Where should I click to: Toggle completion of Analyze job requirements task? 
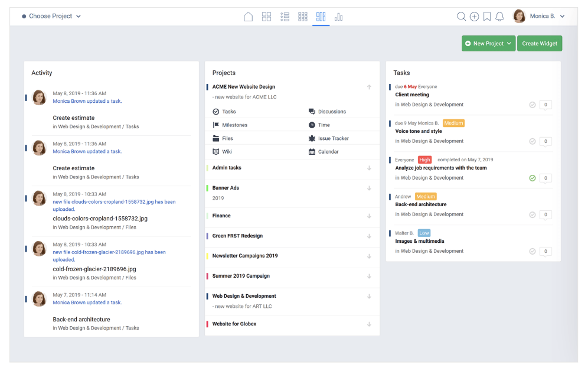532,178
